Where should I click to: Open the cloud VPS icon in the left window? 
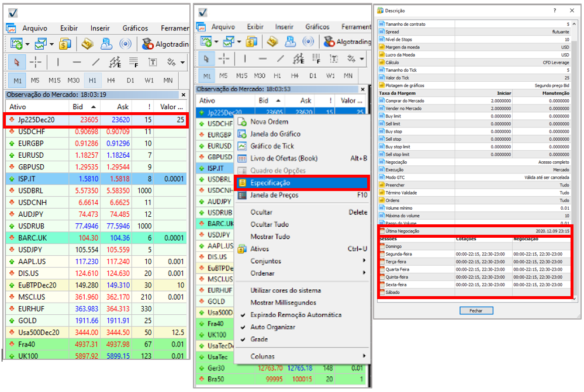[x=106, y=44]
